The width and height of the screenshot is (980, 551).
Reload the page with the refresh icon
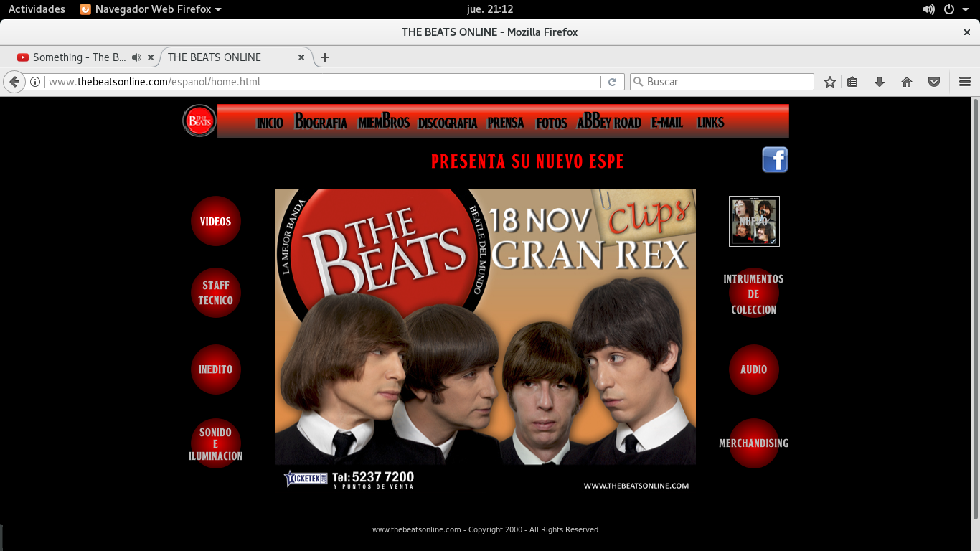(x=612, y=82)
